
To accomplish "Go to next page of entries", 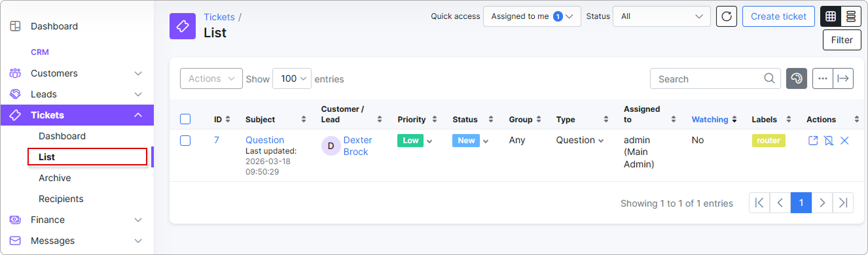I will click(822, 203).
